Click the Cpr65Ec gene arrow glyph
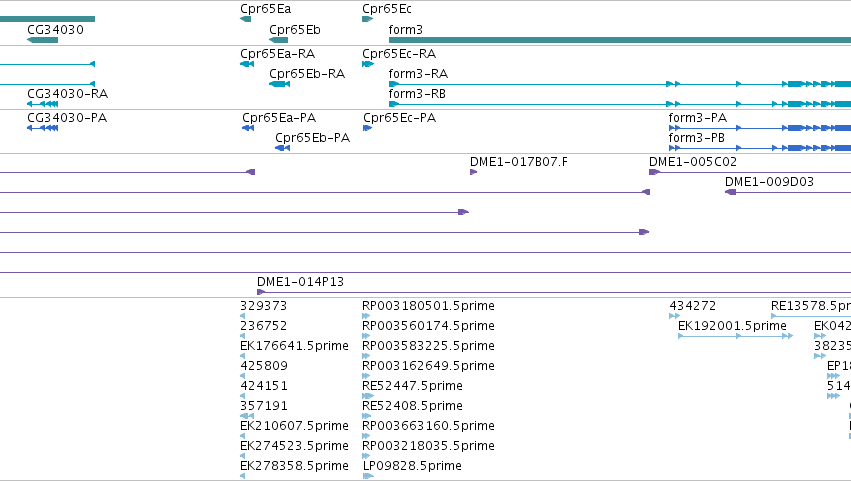 [367, 20]
